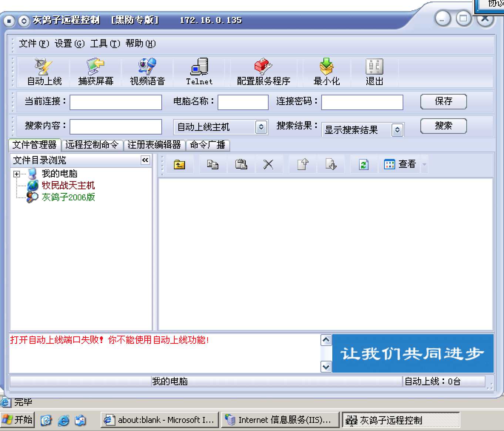Click the 灰鸽子远程控制 taskbar button
The width and height of the screenshot is (504, 431).
coord(401,420)
